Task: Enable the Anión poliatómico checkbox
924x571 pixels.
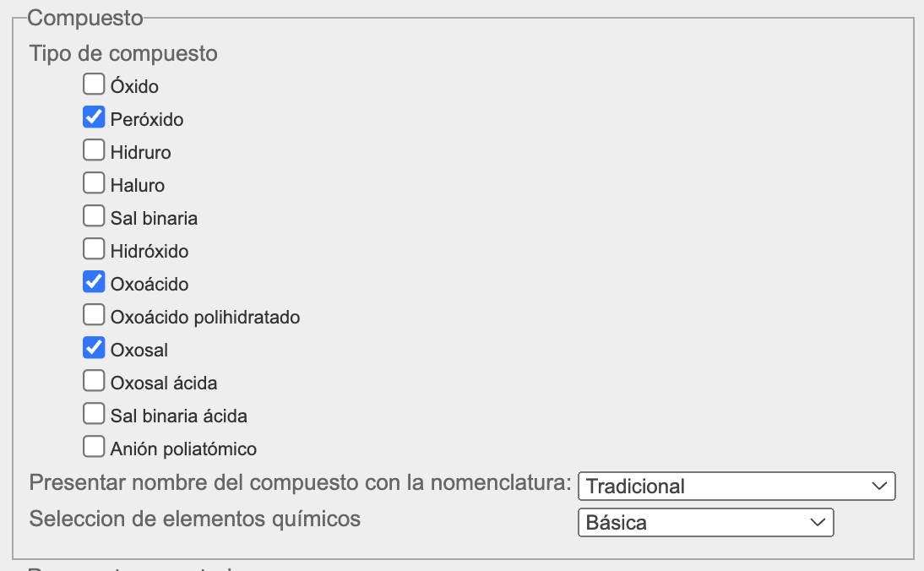Action: 94,447
